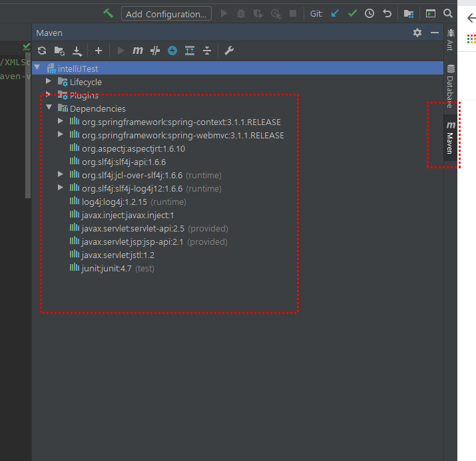Click the Run Anything icon
Image resolution: width=476 pixels, height=461 pixels.
(431, 13)
